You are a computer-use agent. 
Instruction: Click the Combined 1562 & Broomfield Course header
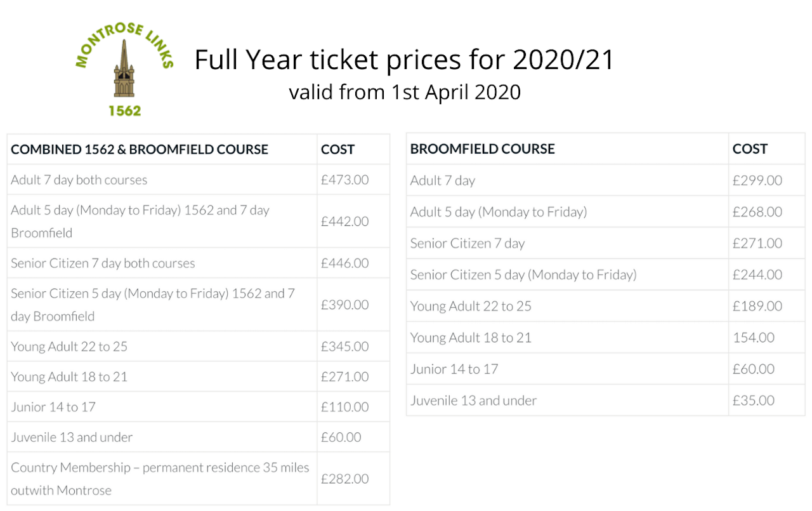coord(140,150)
